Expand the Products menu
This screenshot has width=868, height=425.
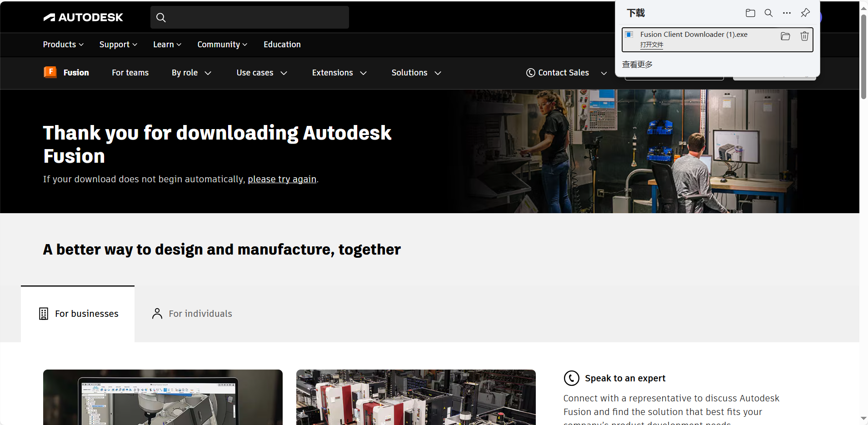[x=63, y=45]
